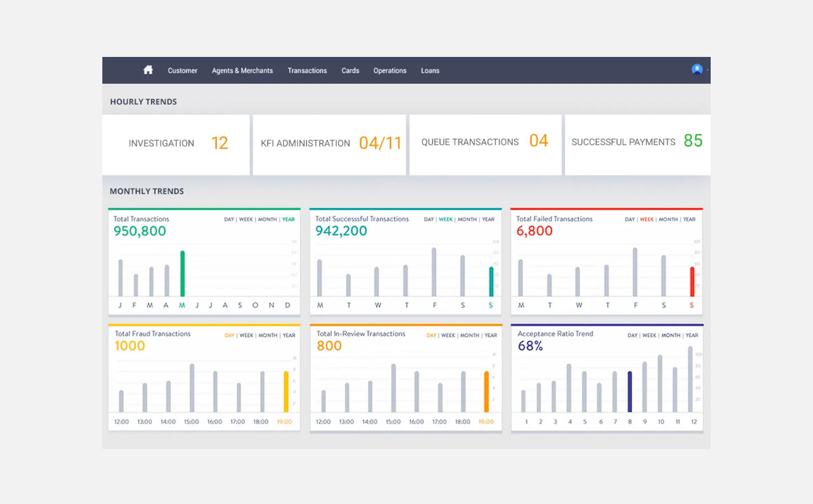Screen dimensions: 813x504
Task: Choose MONTH on Acceptance Ratio Trend chart
Action: click(671, 335)
